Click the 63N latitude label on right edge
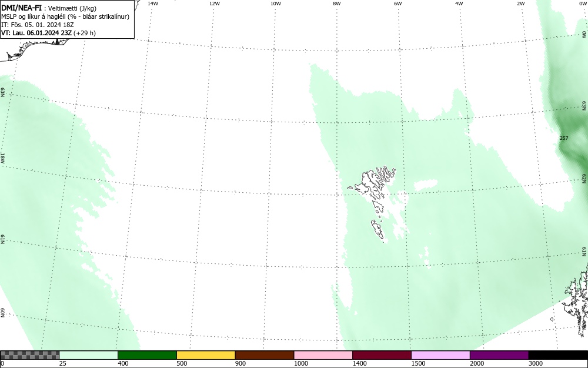Image resolution: width=588 pixels, height=368 pixels. 584,106
